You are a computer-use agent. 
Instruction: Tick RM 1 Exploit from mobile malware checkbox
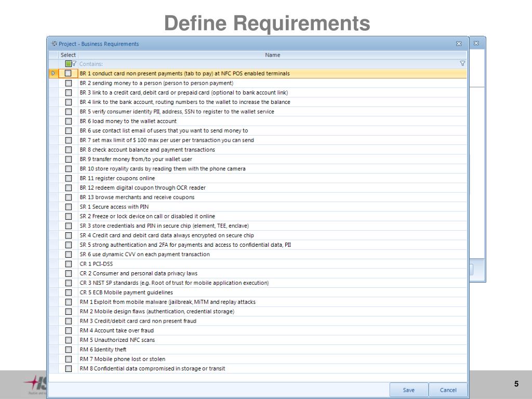69,302
